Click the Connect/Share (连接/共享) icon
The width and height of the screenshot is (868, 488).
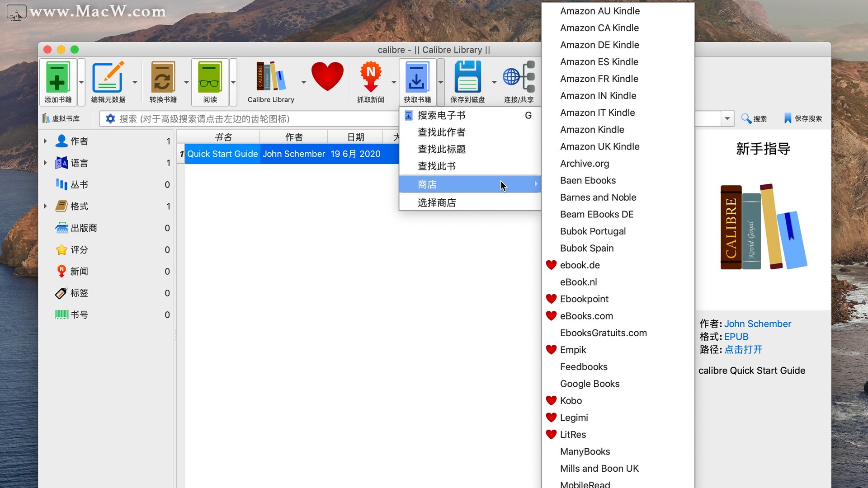pos(519,77)
